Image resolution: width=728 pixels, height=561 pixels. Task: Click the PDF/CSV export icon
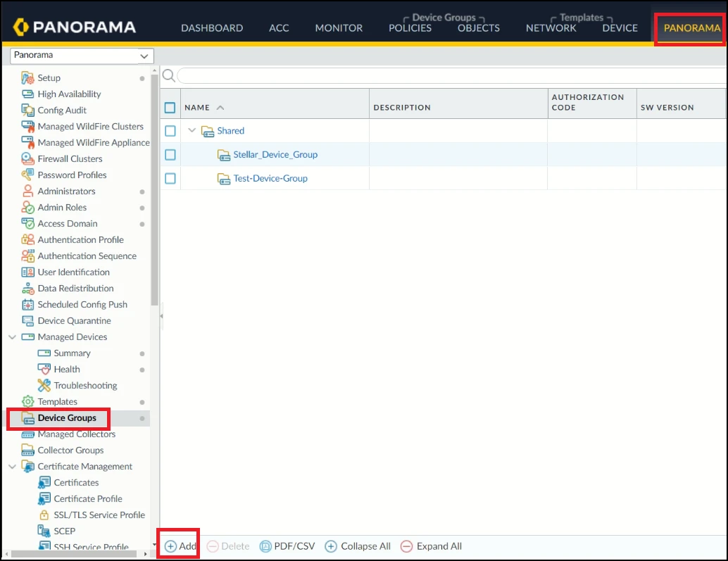pyautogui.click(x=265, y=546)
